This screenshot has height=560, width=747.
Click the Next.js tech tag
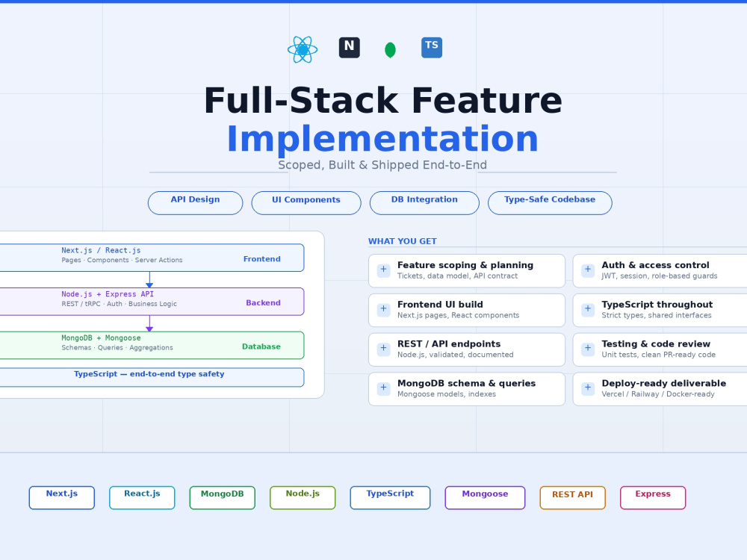coord(62,497)
